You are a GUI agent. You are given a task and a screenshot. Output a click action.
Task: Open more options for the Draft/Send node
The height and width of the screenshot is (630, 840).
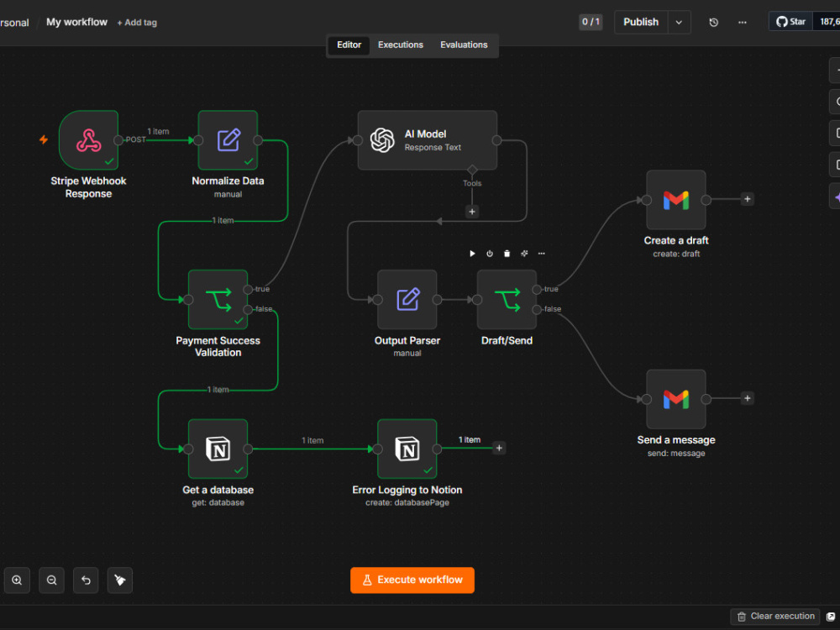(542, 254)
